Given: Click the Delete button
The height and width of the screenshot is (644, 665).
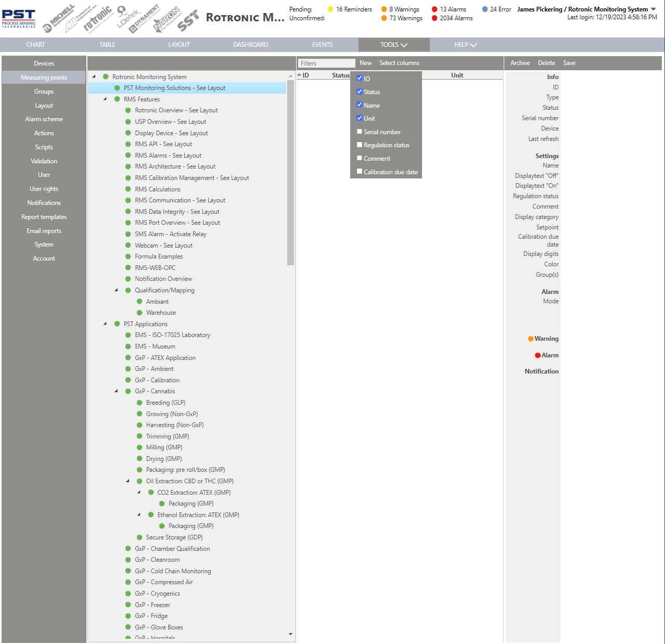Looking at the screenshot, I should click(x=546, y=63).
